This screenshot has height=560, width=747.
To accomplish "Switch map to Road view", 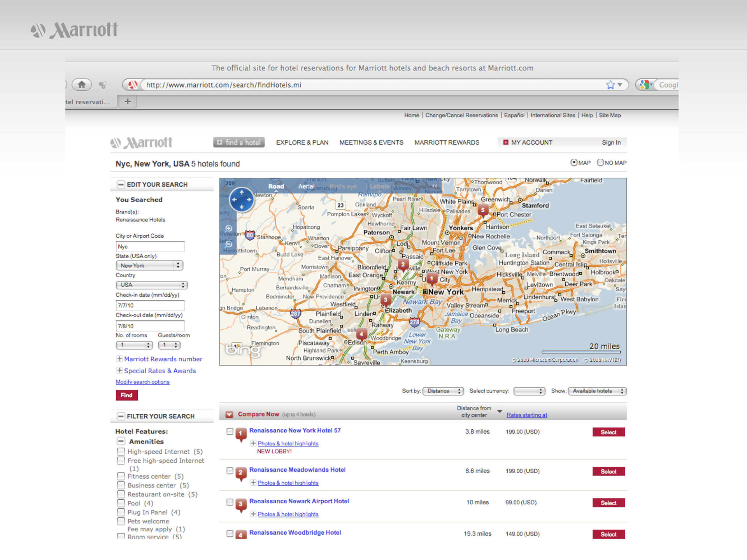I will point(276,186).
